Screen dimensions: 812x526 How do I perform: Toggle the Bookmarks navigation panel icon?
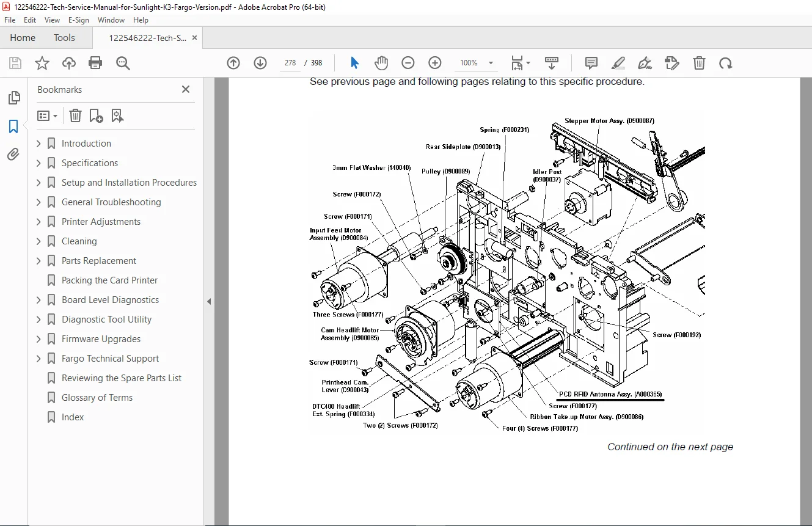point(13,126)
